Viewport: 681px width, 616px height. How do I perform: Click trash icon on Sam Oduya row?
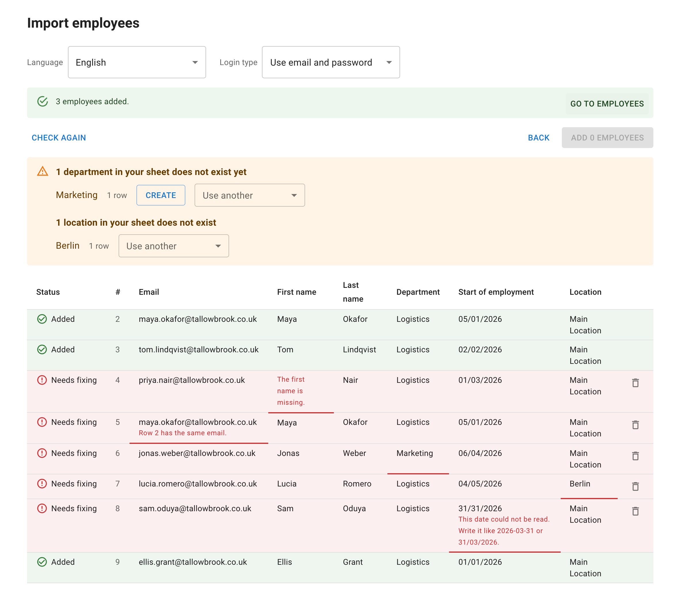[x=635, y=511]
